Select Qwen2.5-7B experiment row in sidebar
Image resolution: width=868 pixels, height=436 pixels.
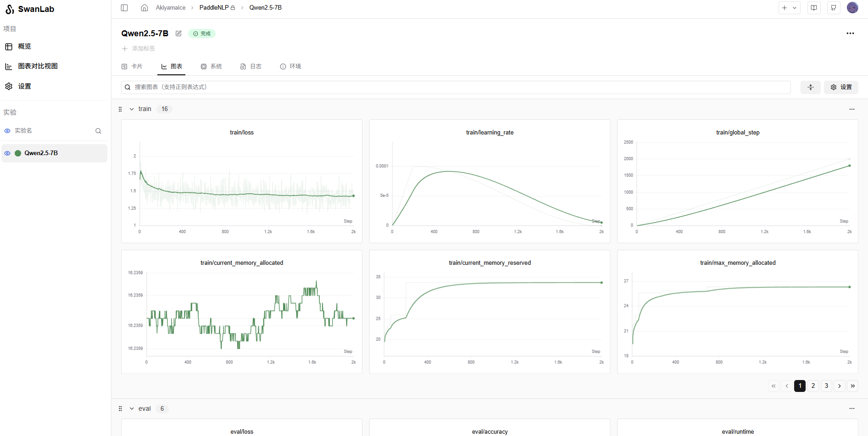54,153
